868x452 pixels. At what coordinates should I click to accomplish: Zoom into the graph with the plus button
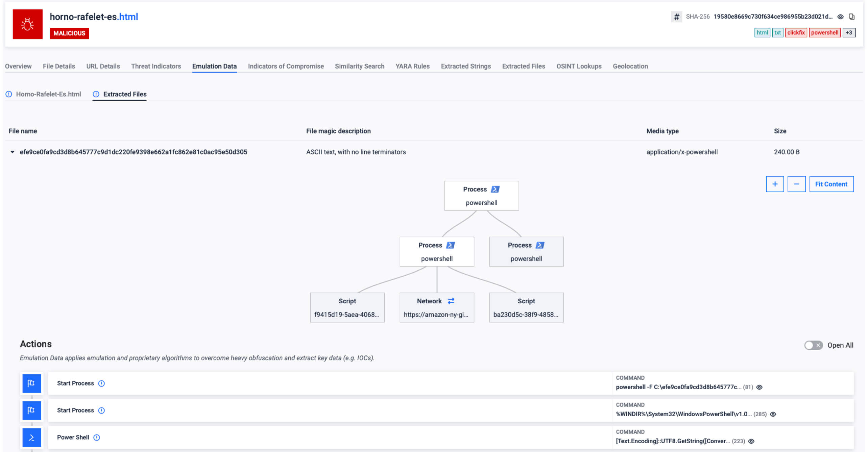click(775, 184)
